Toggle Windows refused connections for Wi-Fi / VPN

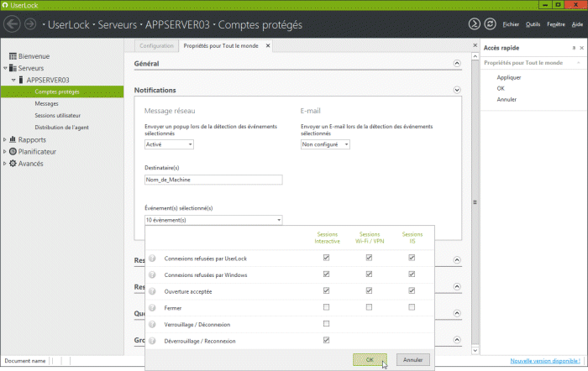pyautogui.click(x=369, y=274)
